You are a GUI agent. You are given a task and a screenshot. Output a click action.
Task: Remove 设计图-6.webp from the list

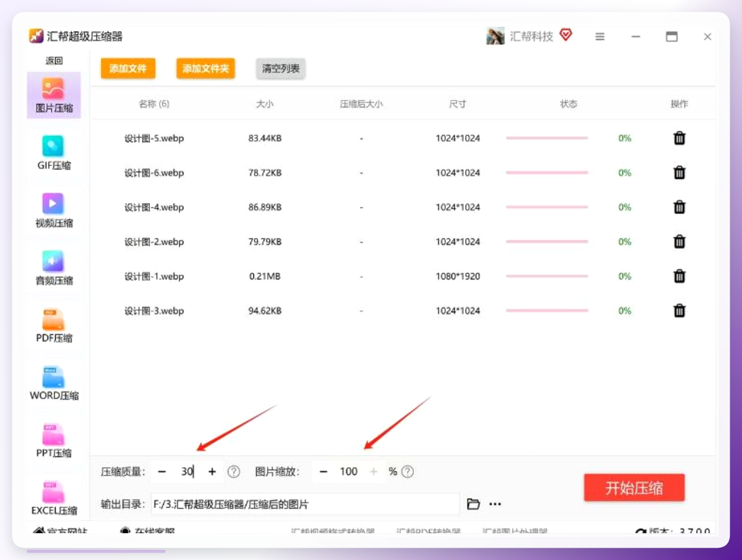679,172
